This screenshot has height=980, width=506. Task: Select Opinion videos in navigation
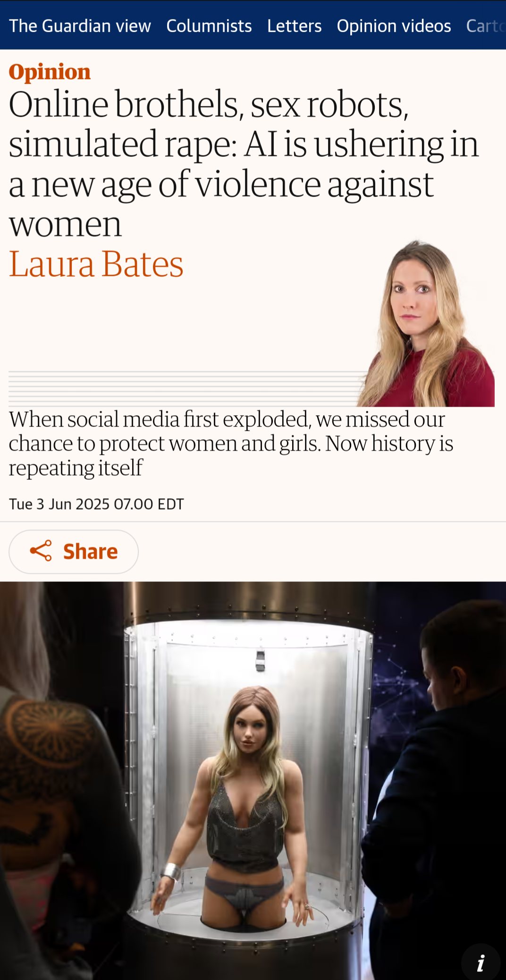[394, 26]
